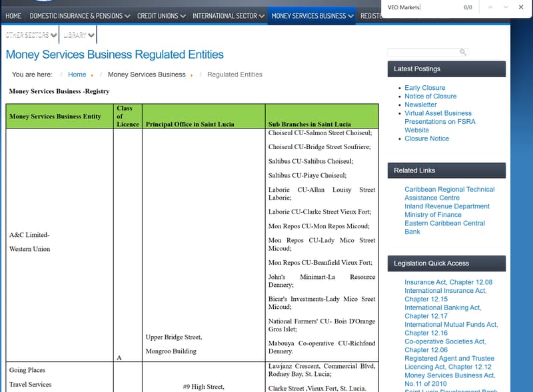Image resolution: width=533 pixels, height=392 pixels.
Task: Click 'Class of Licence' column header
Action: pyautogui.click(x=128, y=116)
